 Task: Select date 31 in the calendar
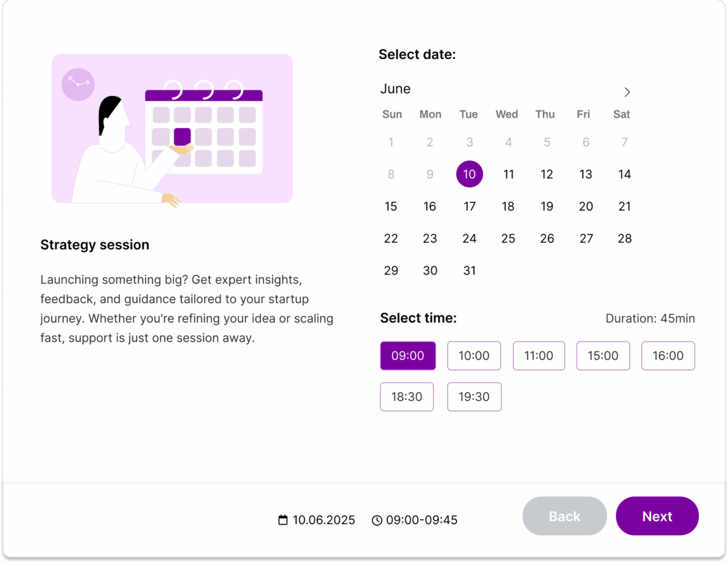tap(470, 271)
